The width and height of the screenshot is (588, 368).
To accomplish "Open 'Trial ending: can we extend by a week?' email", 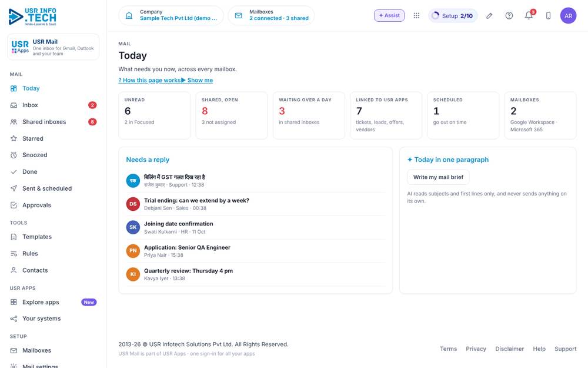I will click(256, 204).
